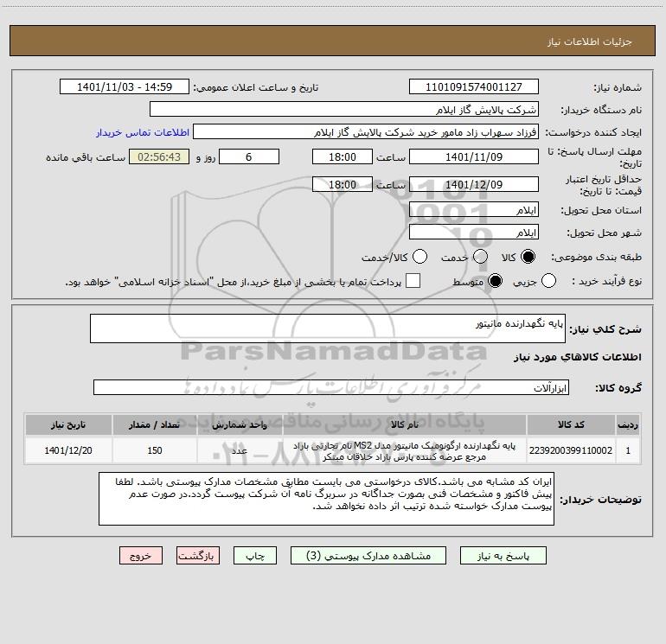
Task: Click the ردیف column header
Action: [628, 424]
